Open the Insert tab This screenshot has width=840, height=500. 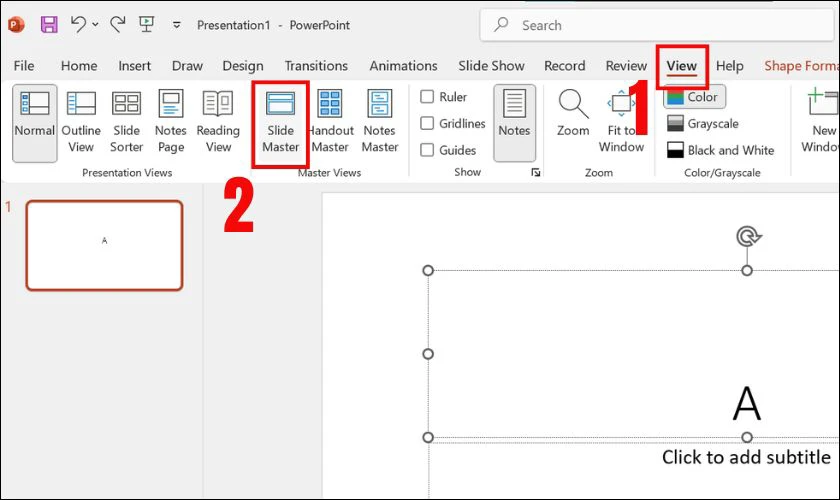(134, 65)
